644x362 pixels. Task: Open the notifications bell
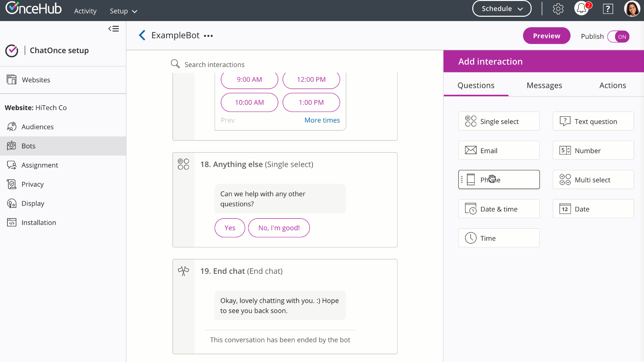[x=582, y=9]
